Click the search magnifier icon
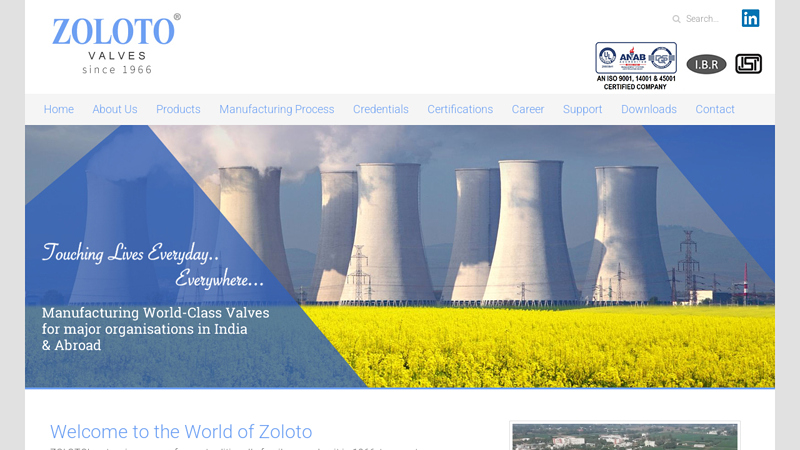This screenshot has width=800, height=450. pyautogui.click(x=676, y=19)
